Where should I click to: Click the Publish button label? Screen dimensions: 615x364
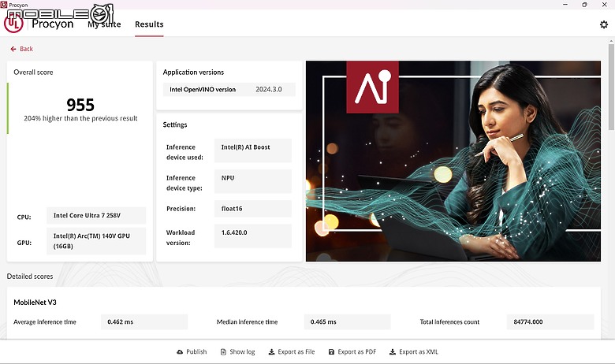pyautogui.click(x=196, y=352)
